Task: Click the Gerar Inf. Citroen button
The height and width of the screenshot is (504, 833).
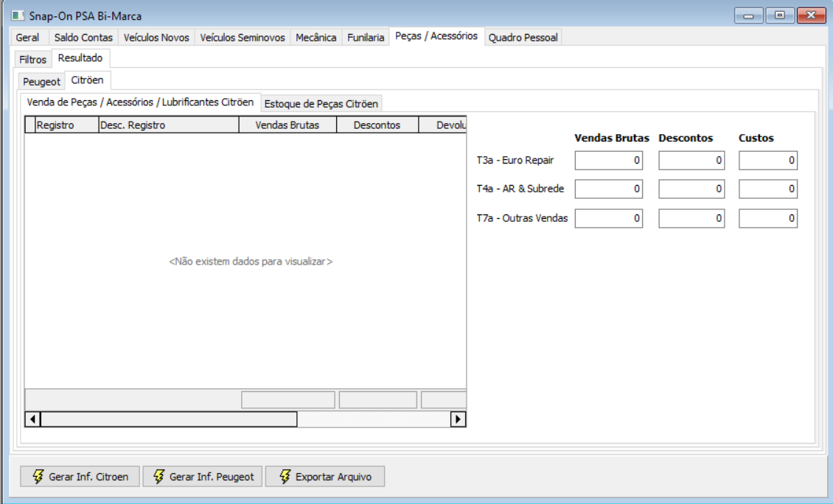Action: pyautogui.click(x=80, y=477)
